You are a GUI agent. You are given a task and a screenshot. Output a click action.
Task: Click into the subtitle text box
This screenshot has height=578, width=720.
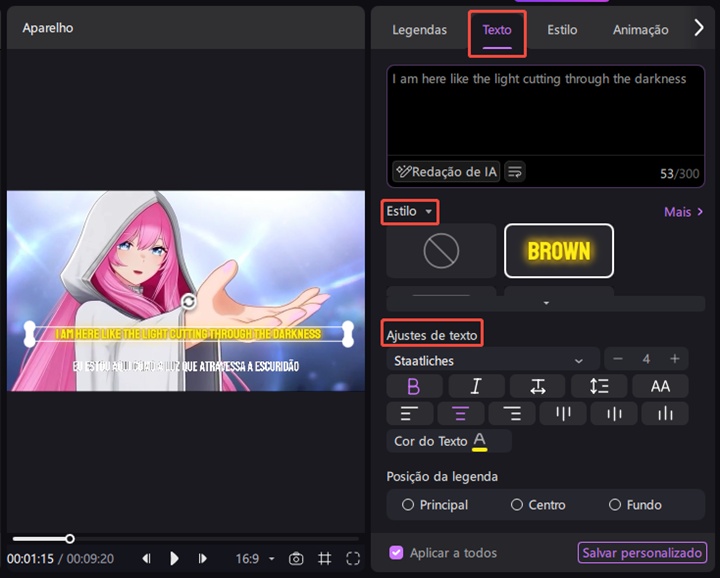pos(546,111)
